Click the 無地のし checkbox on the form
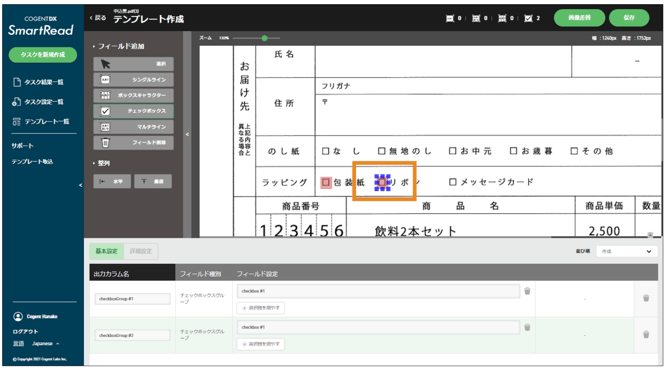Screen dimensions: 670x373 pyautogui.click(x=382, y=151)
